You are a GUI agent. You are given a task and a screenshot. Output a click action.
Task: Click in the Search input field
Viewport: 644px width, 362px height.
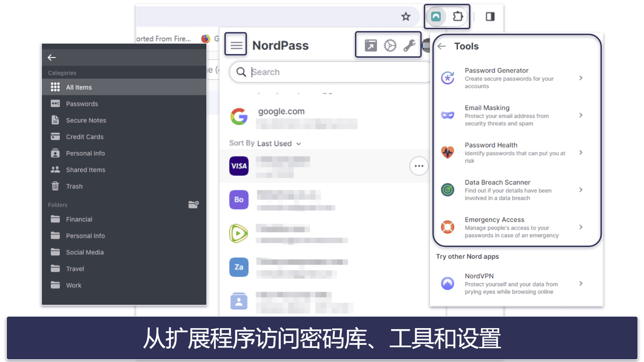pyautogui.click(x=331, y=72)
